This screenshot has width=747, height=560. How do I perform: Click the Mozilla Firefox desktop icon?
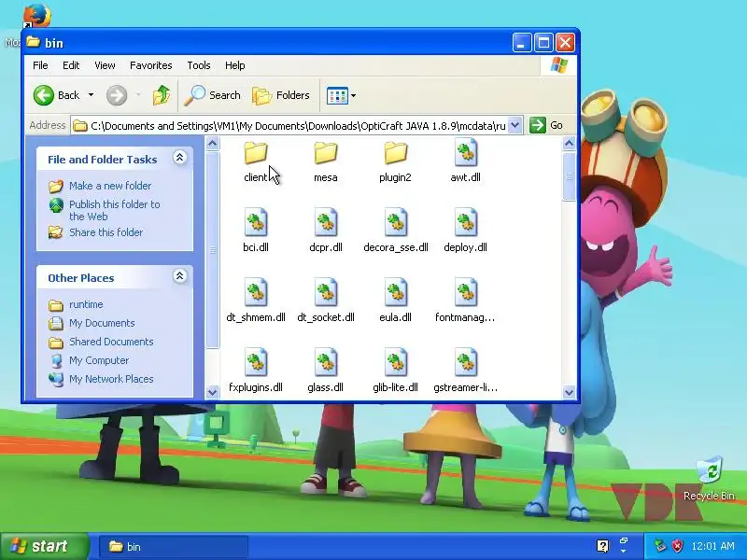click(x=36, y=16)
